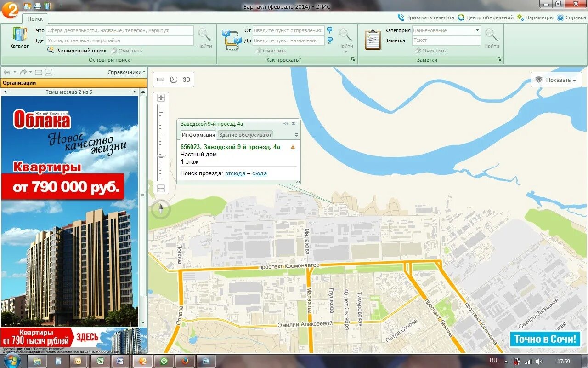The image size is (588, 368).
Task: Zoom in with the map plus button
Action: [161, 98]
